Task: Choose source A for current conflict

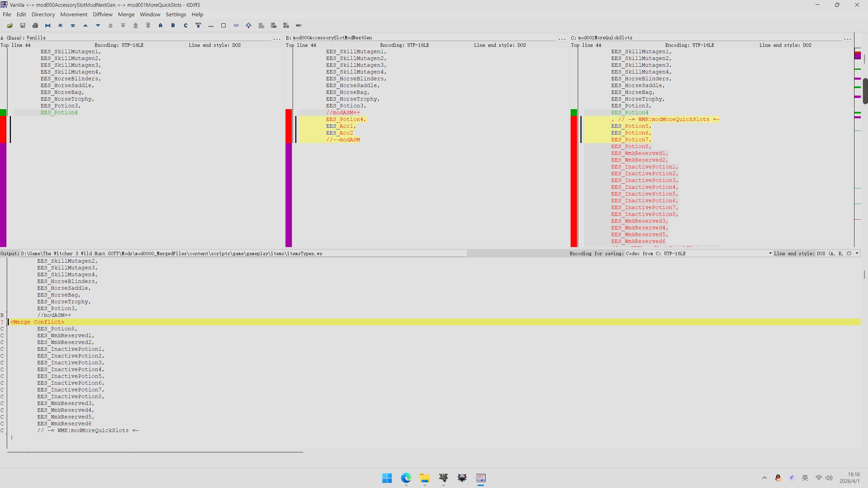Action: click(x=161, y=25)
